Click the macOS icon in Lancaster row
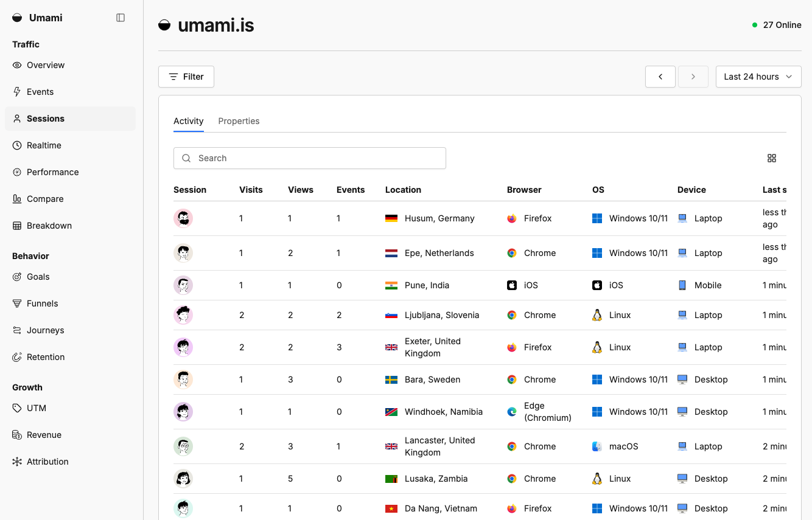Screen dimensions: 812x520 click(x=597, y=446)
